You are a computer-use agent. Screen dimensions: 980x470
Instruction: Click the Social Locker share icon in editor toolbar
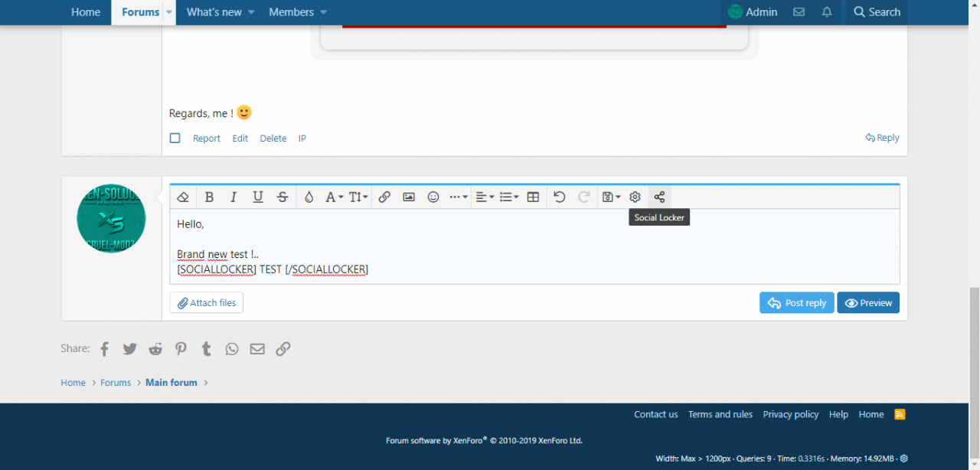tap(659, 197)
